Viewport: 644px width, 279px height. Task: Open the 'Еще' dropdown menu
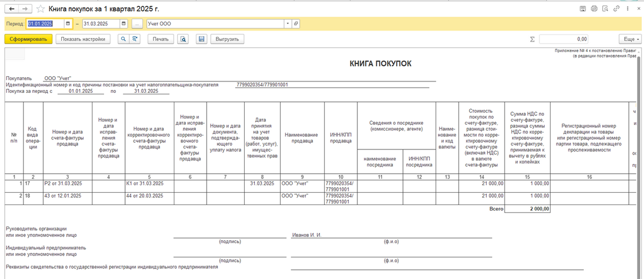tap(630, 39)
